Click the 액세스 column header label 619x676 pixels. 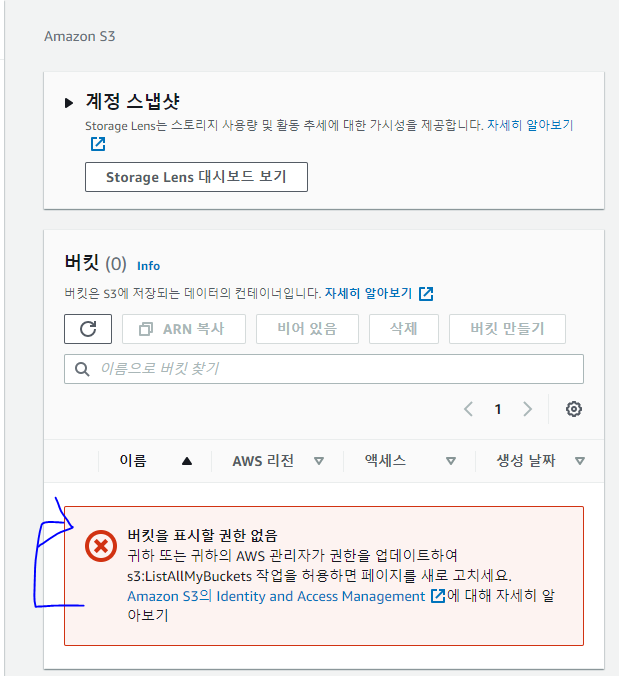[385, 461]
